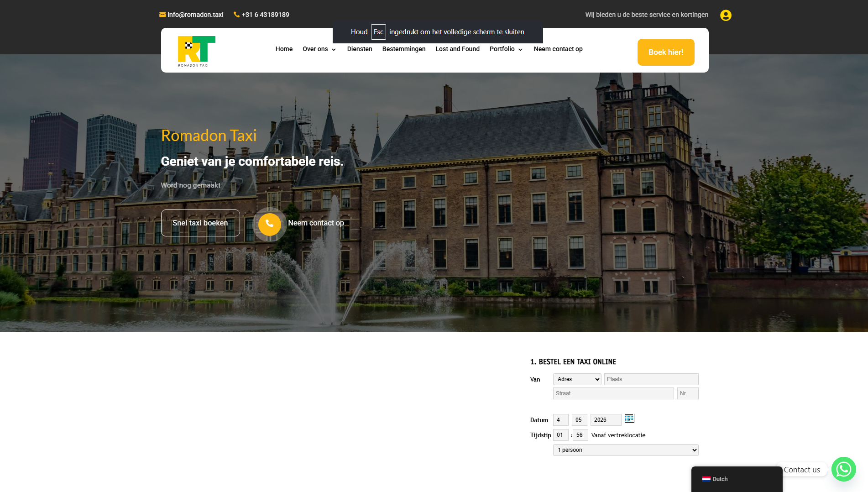Viewport: 868px width, 492px height.
Task: Click 'Wij bieden u de beste service' text
Action: tap(647, 15)
